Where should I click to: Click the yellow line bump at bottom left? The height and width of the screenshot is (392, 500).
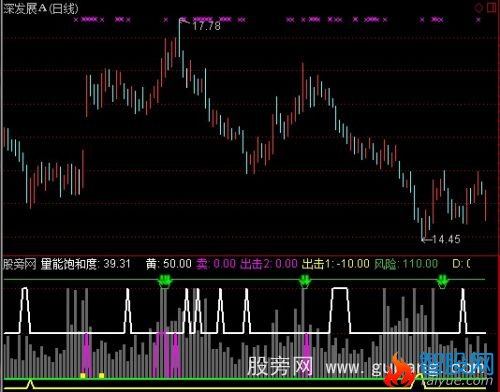pos(30,384)
